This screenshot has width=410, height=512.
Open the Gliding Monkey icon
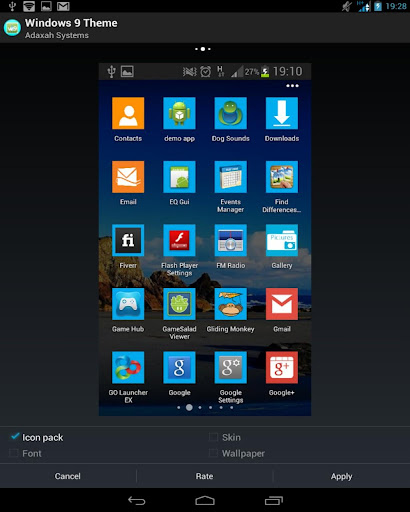[x=231, y=304]
